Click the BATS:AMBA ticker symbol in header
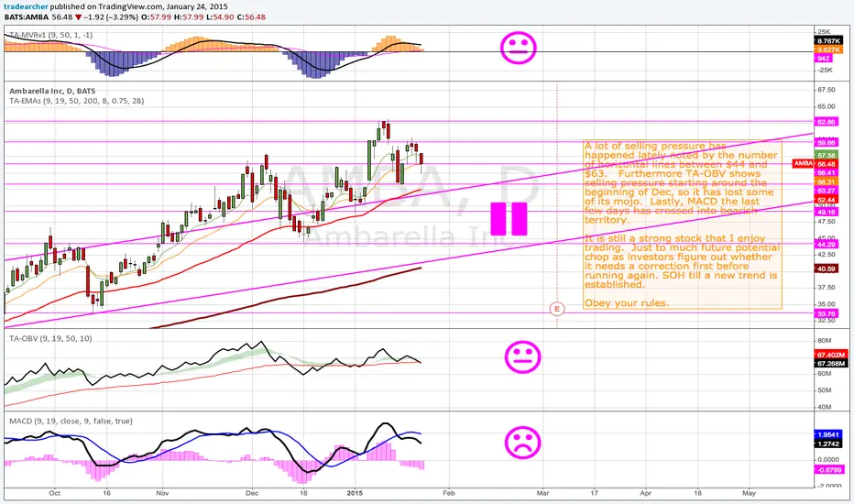Viewport: 854px width, 504px height. 27,16
